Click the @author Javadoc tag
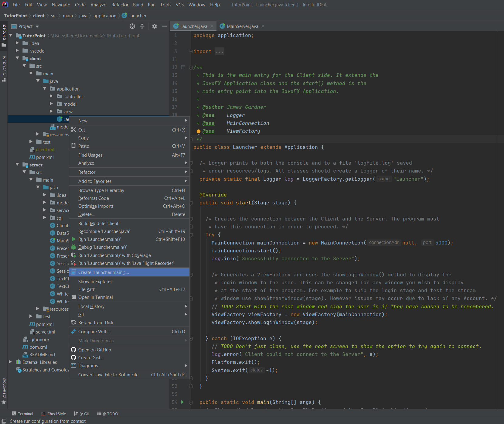 [213, 107]
